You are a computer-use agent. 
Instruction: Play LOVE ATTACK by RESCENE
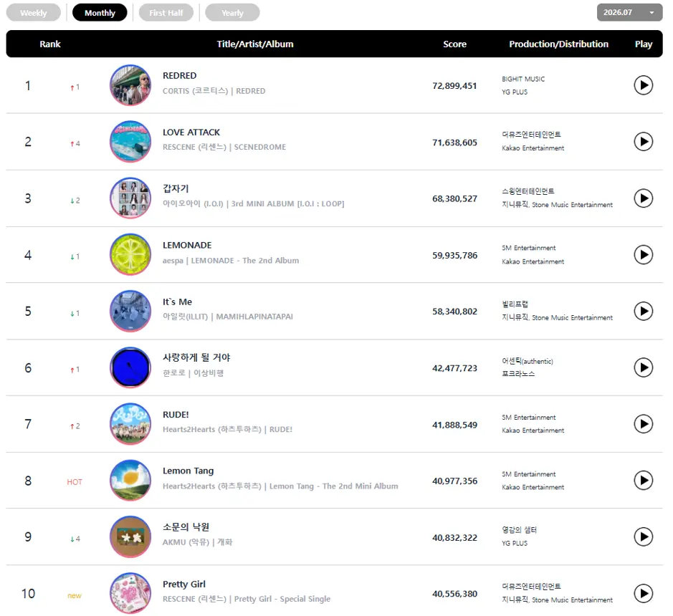click(643, 142)
